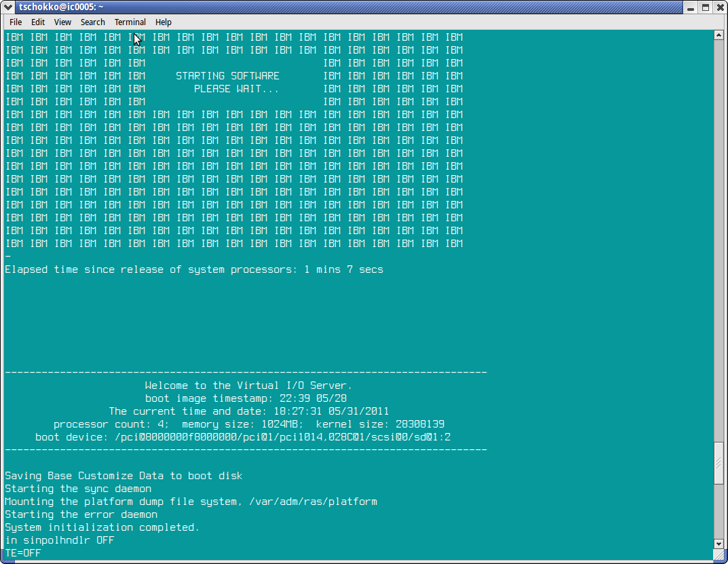The height and width of the screenshot is (564, 728).
Task: Click the scrollbar up arrow
Action: [x=719, y=35]
